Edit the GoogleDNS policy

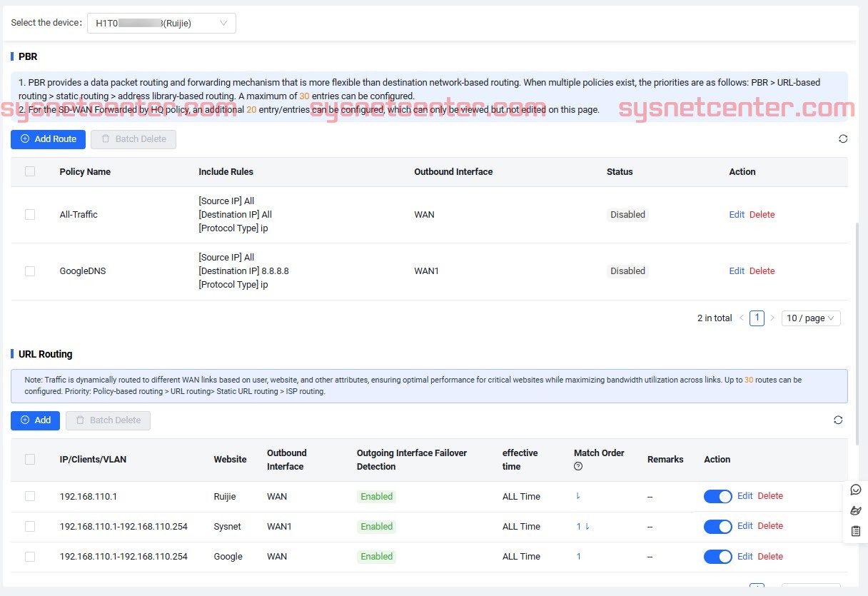pyautogui.click(x=737, y=271)
